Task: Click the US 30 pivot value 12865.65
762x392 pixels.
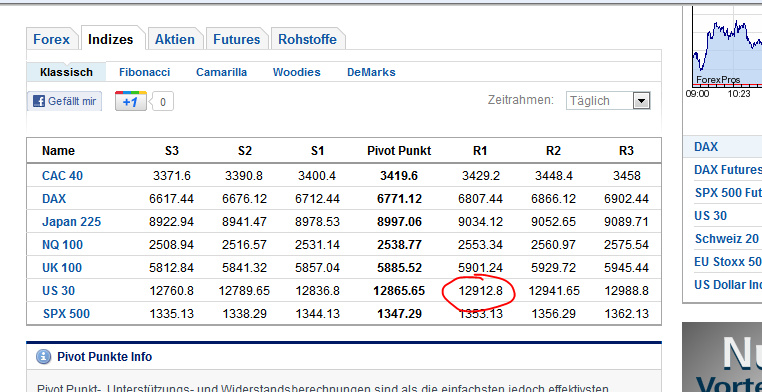Action: [399, 290]
